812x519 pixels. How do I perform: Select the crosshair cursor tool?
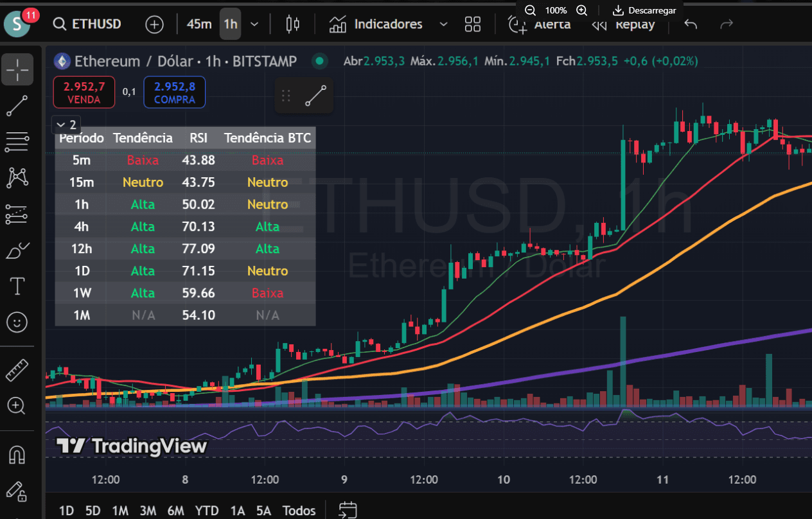pos(17,69)
